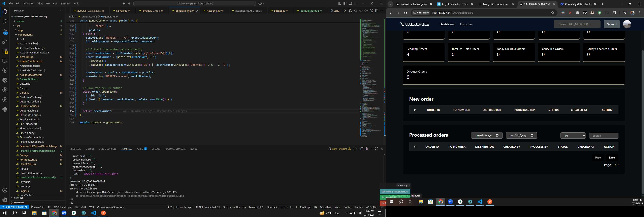Open the Chrome Extensions puzzle icon
644x217 pixels.
pyautogui.click(x=614, y=13)
